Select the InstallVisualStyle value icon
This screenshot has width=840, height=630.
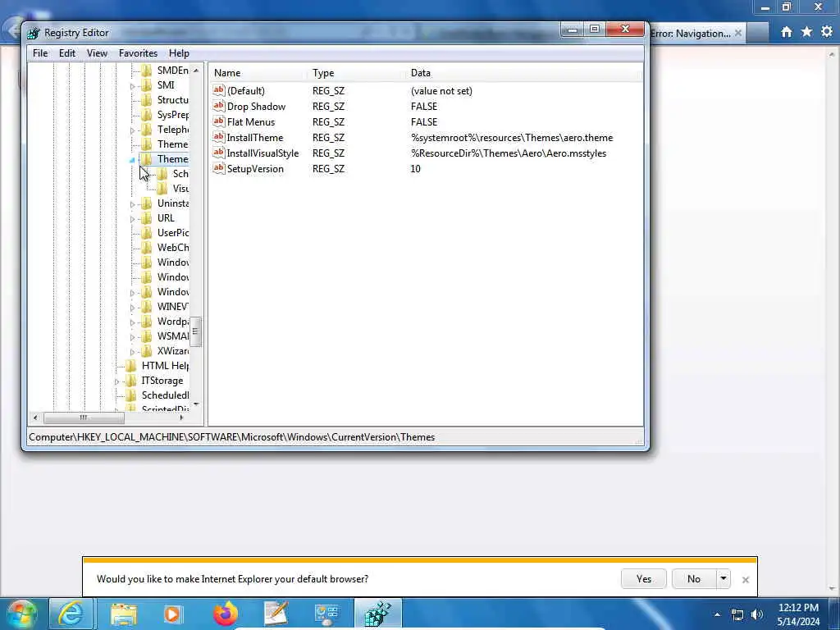218,152
